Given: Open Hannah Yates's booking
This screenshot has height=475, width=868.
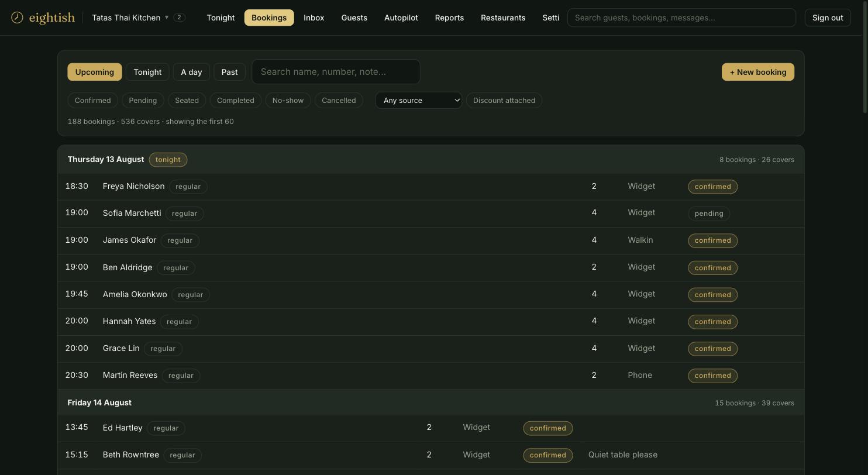Looking at the screenshot, I should coord(431,321).
